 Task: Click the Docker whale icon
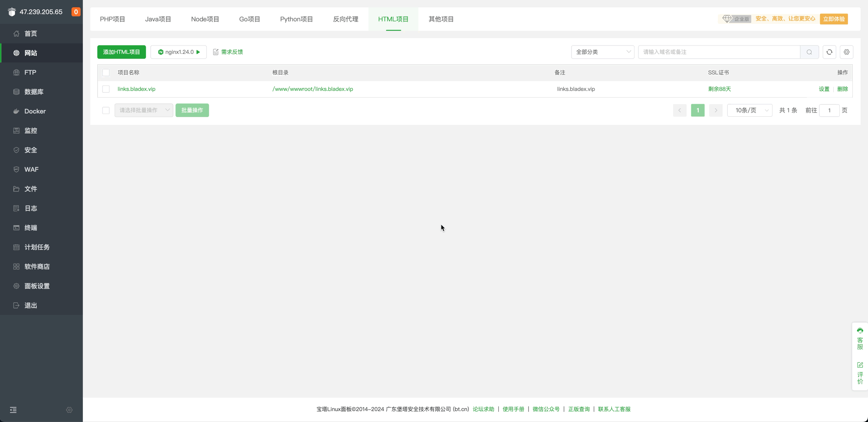tap(16, 111)
